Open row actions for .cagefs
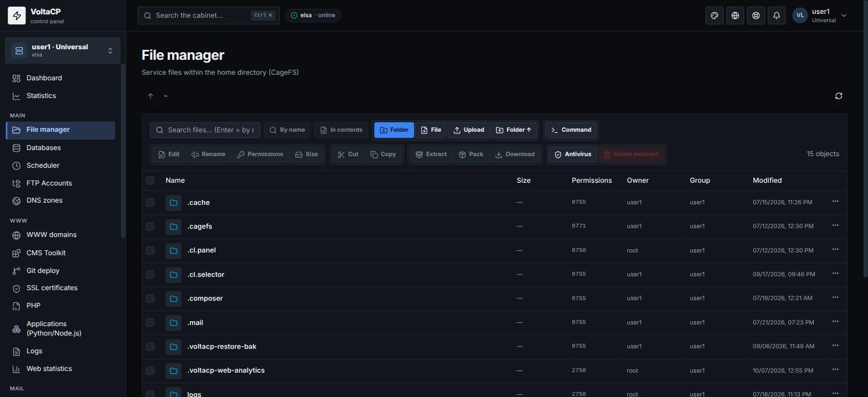Screen dimensions: 868x397 [835, 225]
